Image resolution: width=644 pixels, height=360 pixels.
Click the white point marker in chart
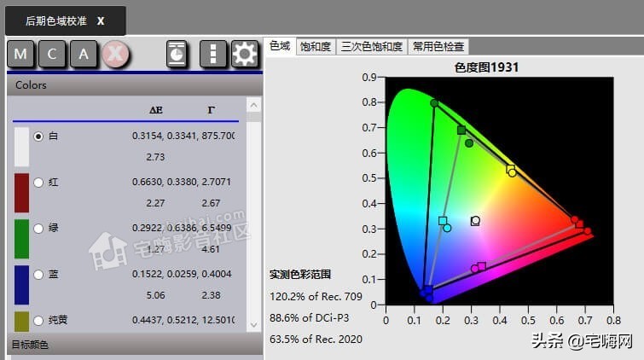click(475, 221)
